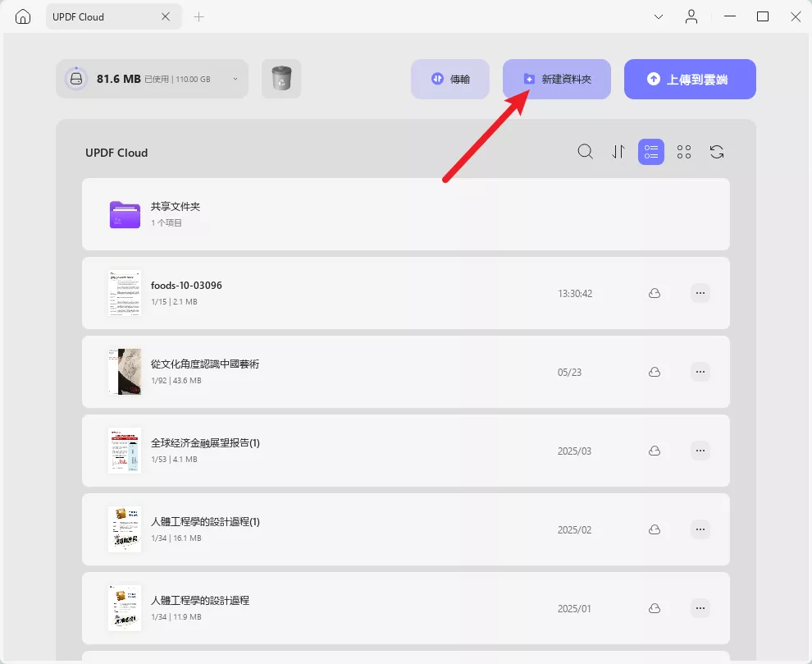This screenshot has width=812, height=664.
Task: Open more options for 人體工程學的設計過程(1)
Action: 700,529
